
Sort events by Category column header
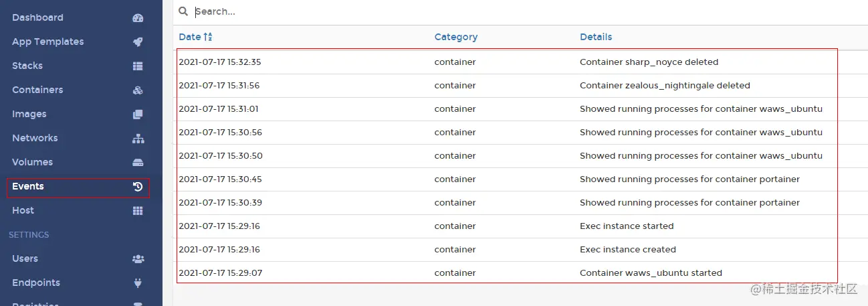455,37
